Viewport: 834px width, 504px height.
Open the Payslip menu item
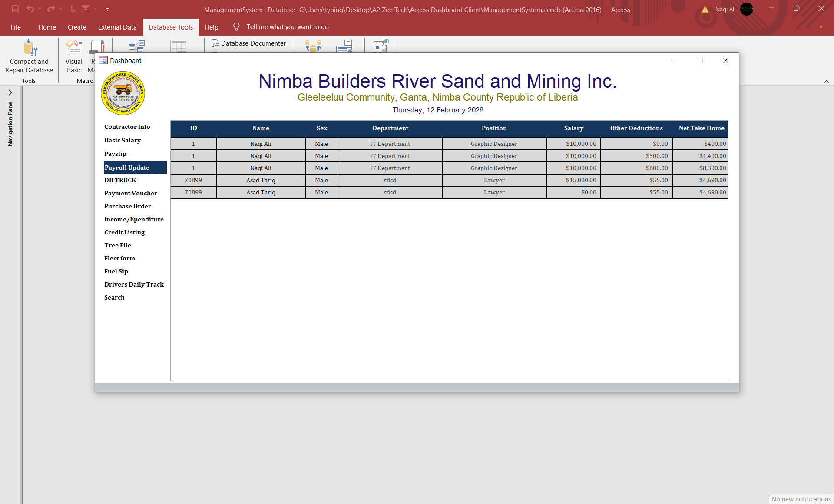[115, 154]
